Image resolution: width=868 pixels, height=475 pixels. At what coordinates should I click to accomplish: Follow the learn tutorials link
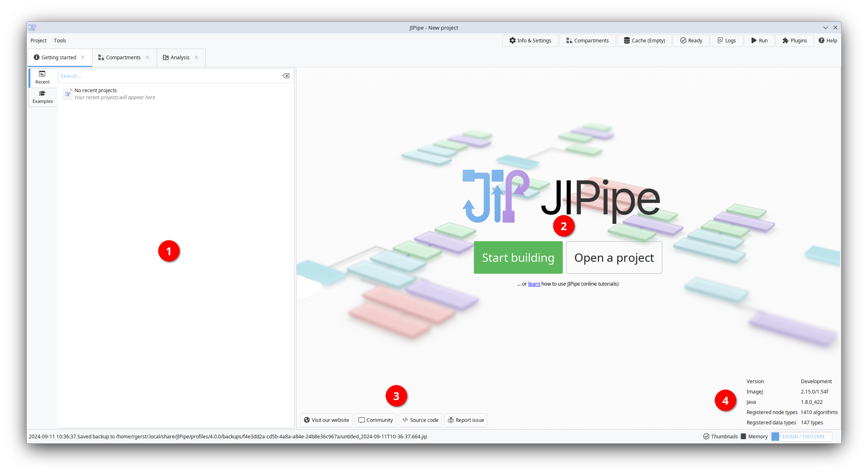point(534,284)
